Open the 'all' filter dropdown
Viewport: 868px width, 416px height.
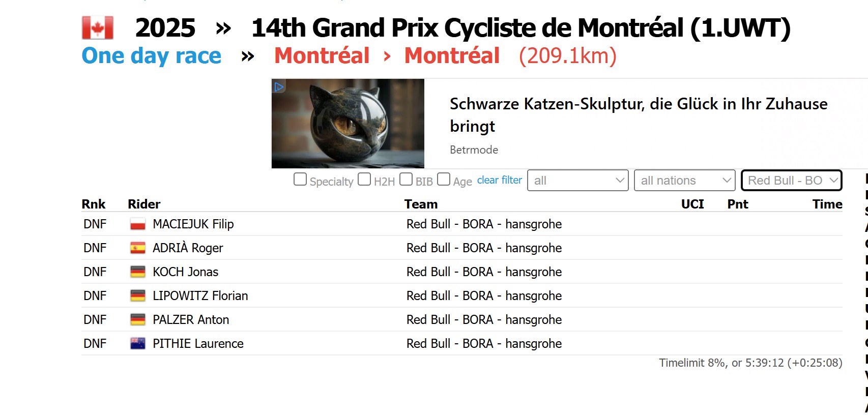(x=578, y=181)
